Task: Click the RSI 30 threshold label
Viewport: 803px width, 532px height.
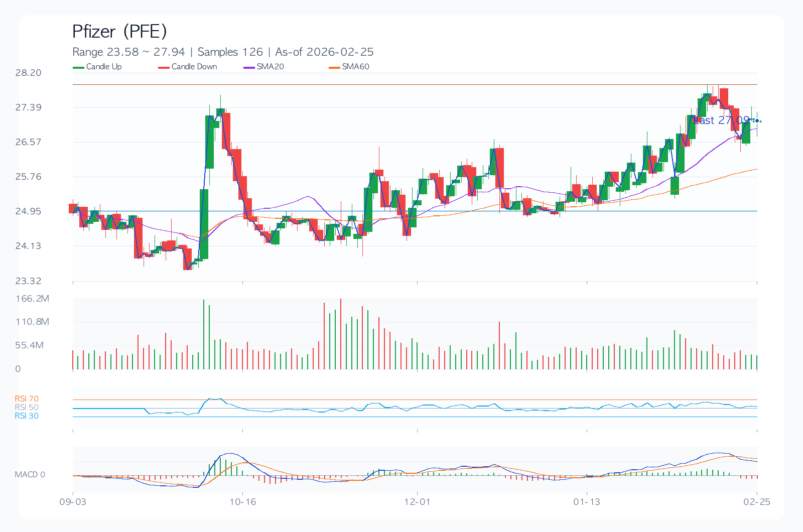Action: point(27,416)
